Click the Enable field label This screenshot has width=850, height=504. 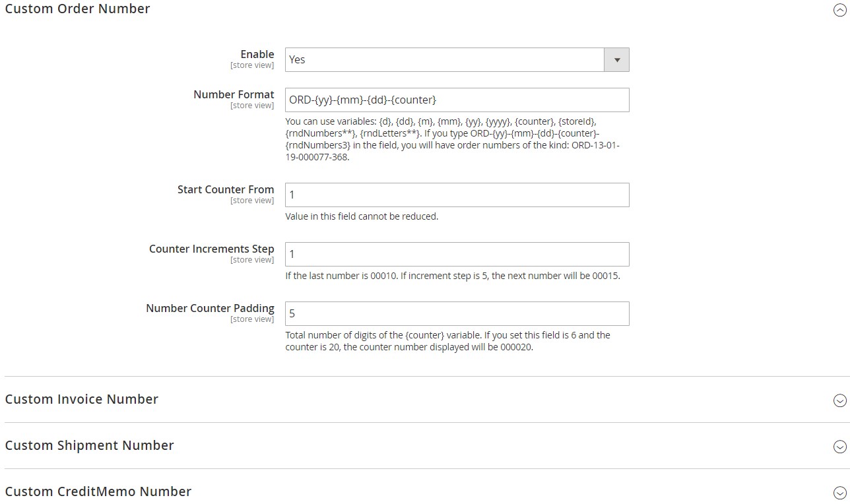(x=257, y=54)
